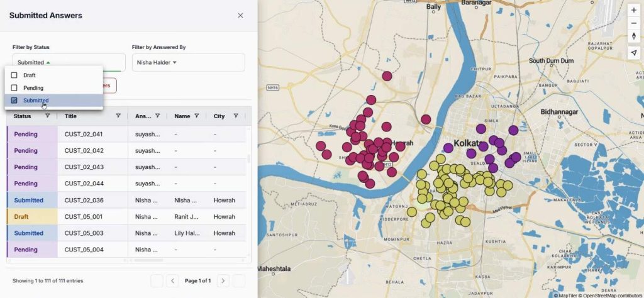644x298 pixels.
Task: Zoom in on the map
Action: click(633, 11)
